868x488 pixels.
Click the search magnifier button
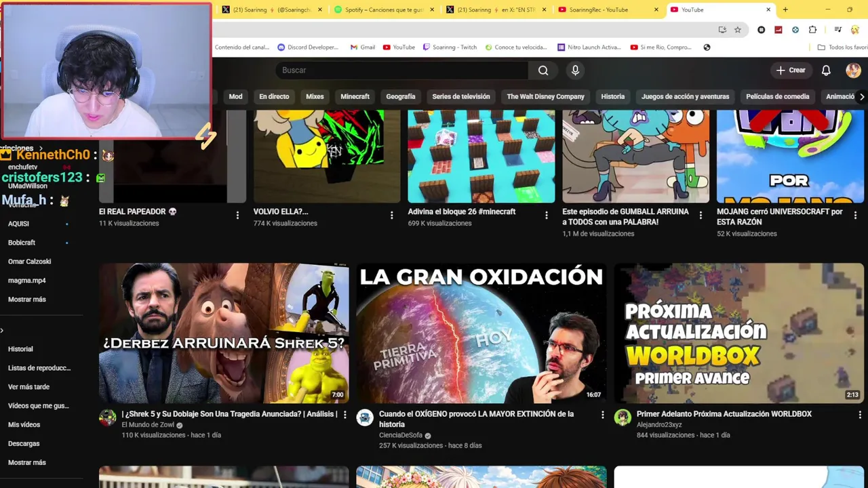(x=543, y=70)
